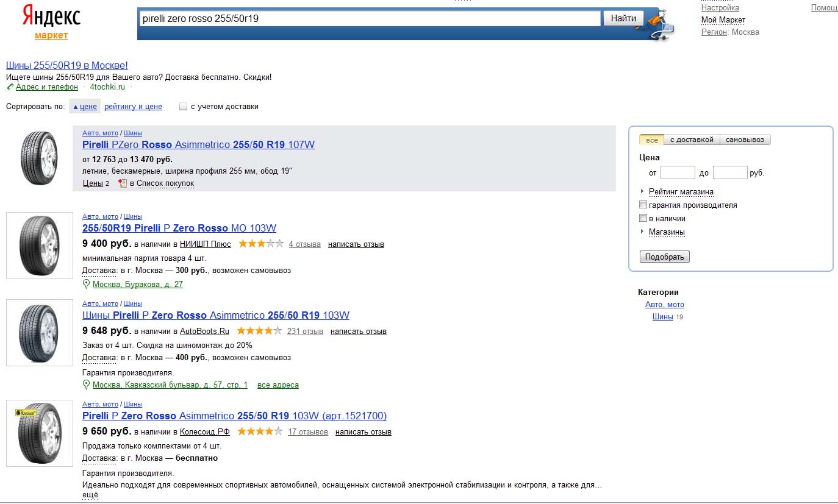Image resolution: width=838 pixels, height=504 pixels.
Task: Expand the ещё description text for Колесоид
Action: click(x=90, y=495)
